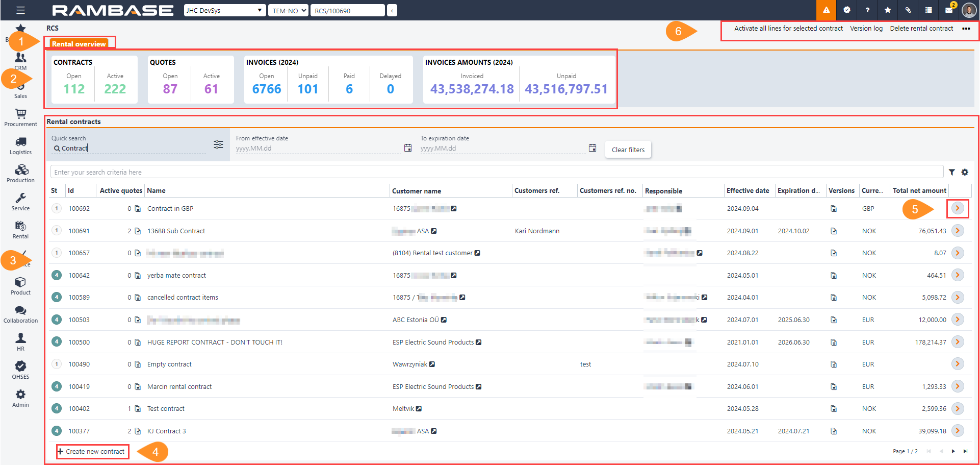Open To expiration date calendar picker
980x465 pixels.
click(592, 148)
